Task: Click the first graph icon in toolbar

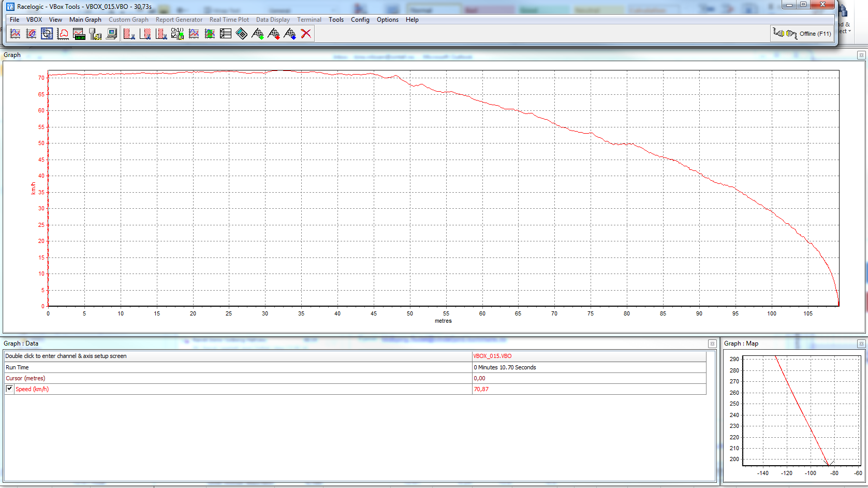Action: coord(15,34)
